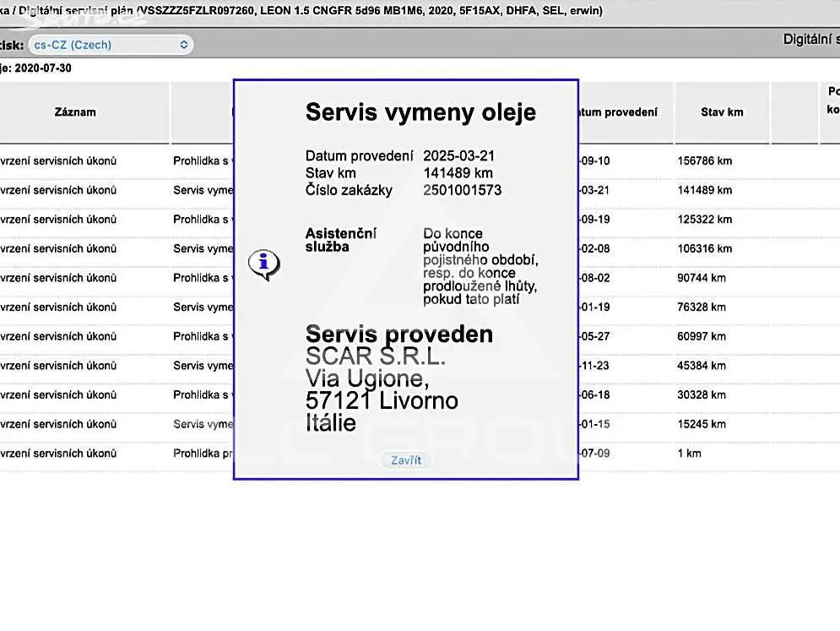Click the date 2020-07-30 below the toolbar

(43, 68)
